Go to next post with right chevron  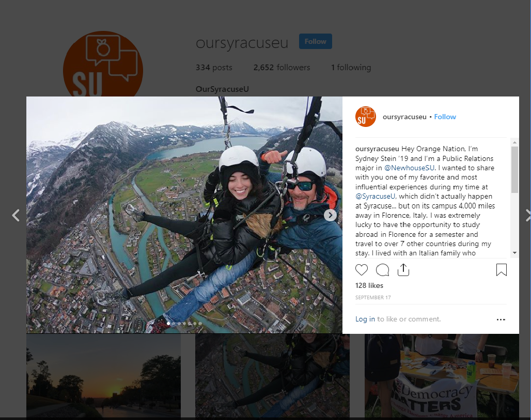527,215
